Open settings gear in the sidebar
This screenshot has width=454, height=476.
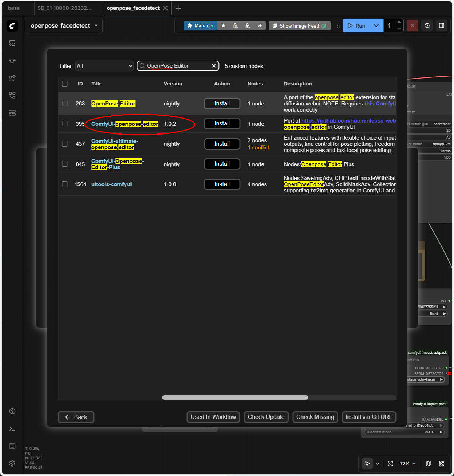(12, 463)
